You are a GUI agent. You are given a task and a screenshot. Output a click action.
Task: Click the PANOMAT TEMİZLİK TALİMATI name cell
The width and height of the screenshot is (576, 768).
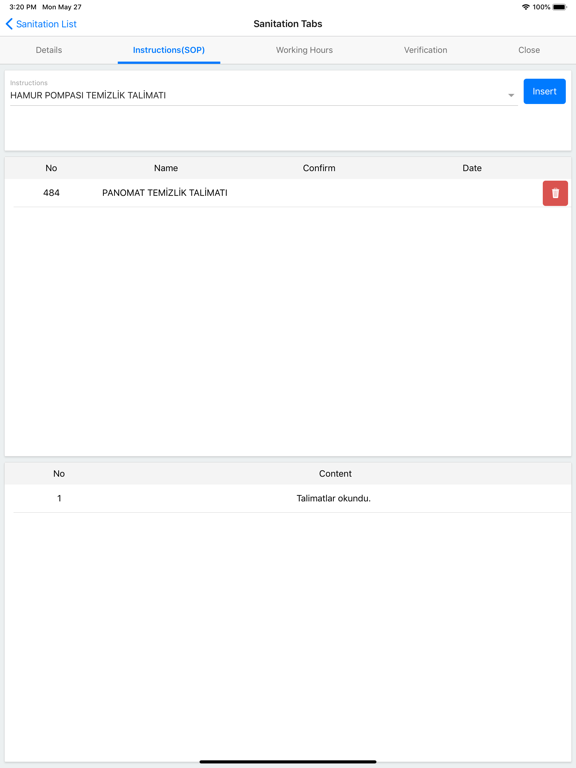pos(165,193)
